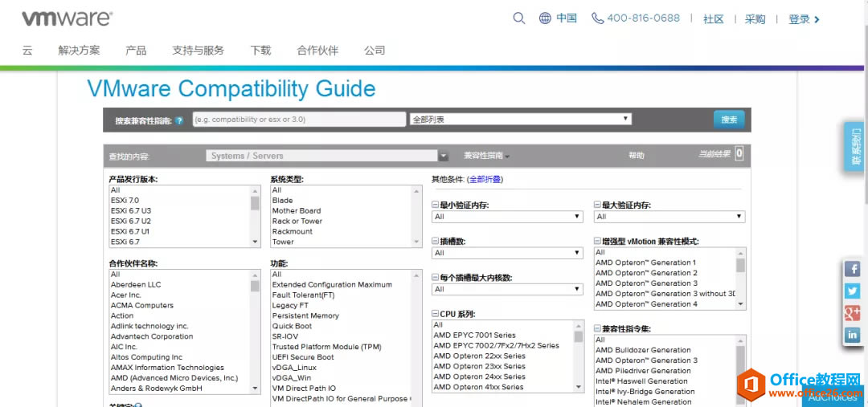The image size is (868, 407).
Task: Collapse the 每个插槽最大内核数 section
Action: point(435,278)
